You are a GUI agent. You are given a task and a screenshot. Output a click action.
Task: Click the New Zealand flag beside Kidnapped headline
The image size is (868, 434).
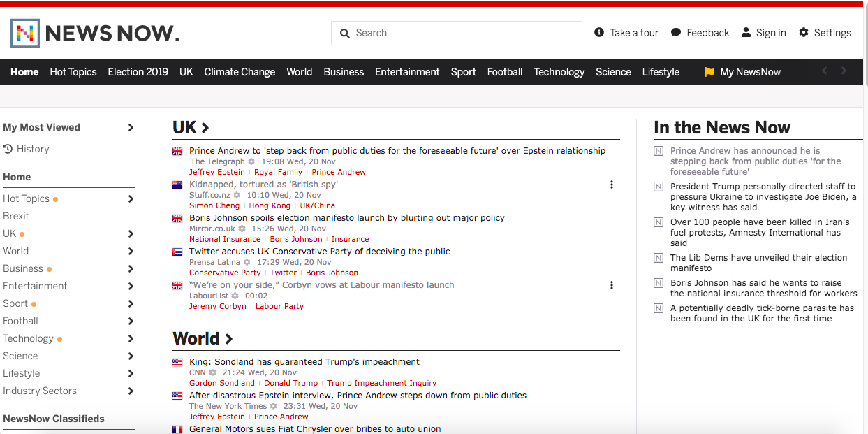click(x=177, y=185)
